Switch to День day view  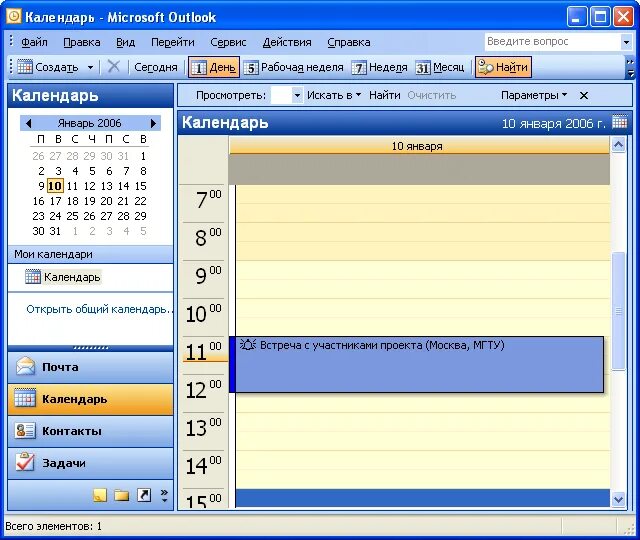click(x=213, y=67)
